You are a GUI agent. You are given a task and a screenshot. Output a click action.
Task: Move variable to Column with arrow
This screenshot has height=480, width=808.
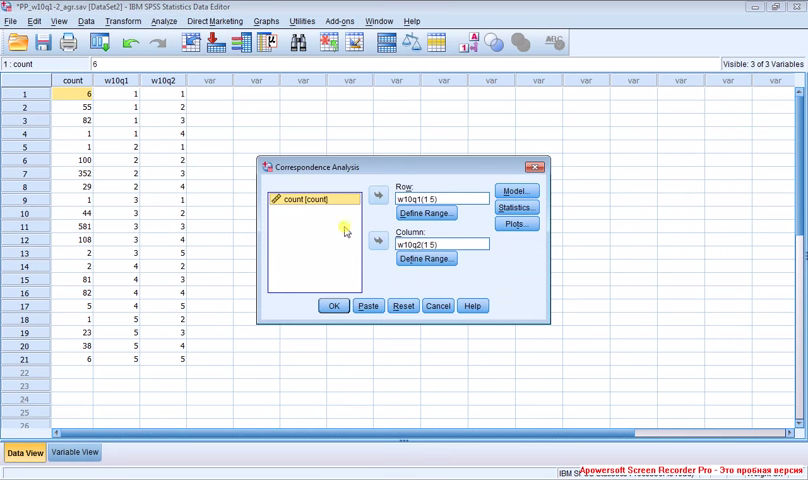[x=378, y=241]
